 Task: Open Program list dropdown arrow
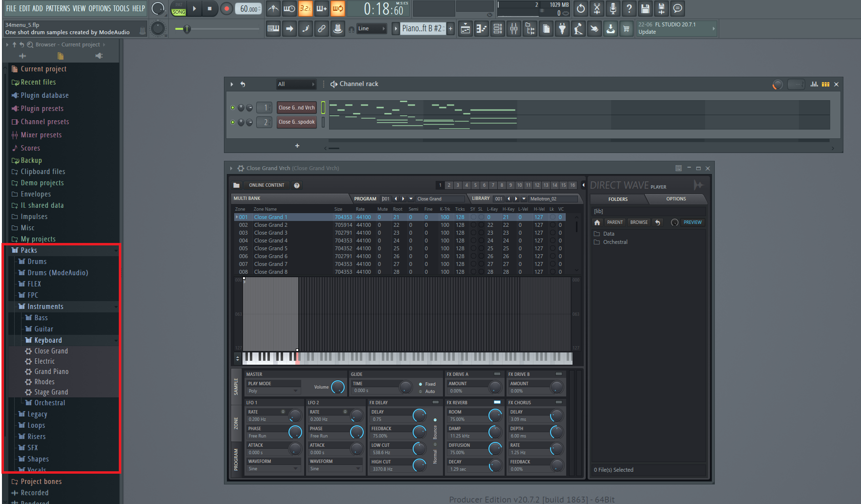411,199
